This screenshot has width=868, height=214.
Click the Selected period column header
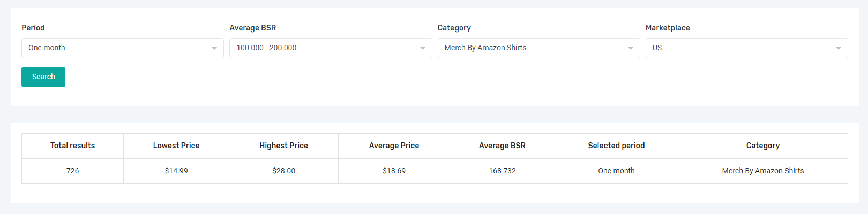click(616, 146)
